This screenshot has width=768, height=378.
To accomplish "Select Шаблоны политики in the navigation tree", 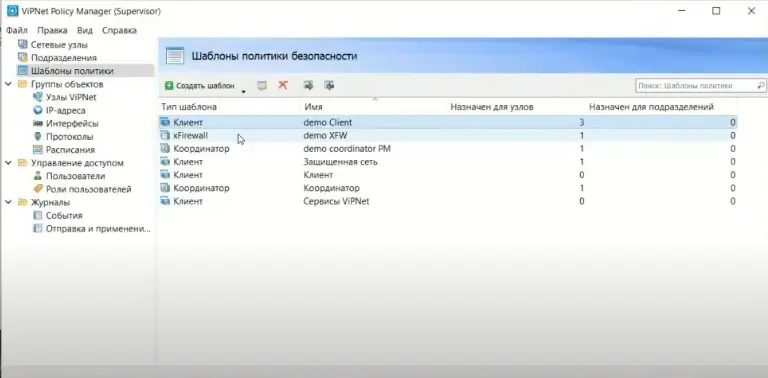I will click(x=72, y=71).
